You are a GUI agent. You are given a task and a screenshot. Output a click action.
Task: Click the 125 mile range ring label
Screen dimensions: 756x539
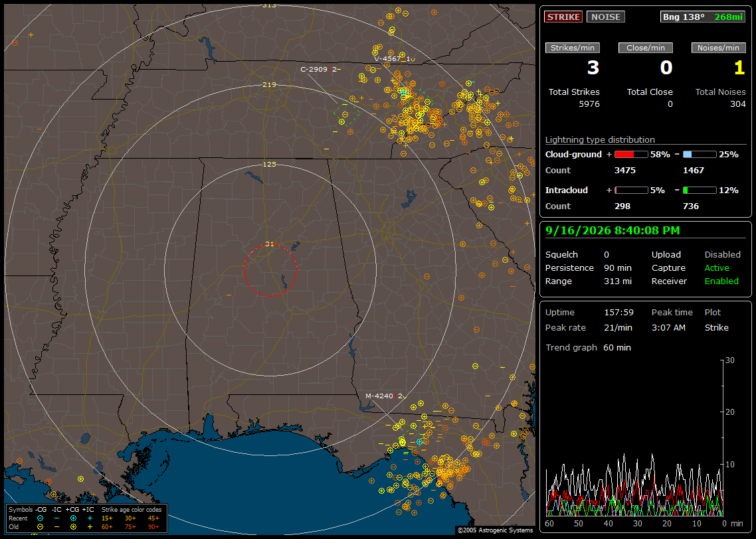coord(270,164)
